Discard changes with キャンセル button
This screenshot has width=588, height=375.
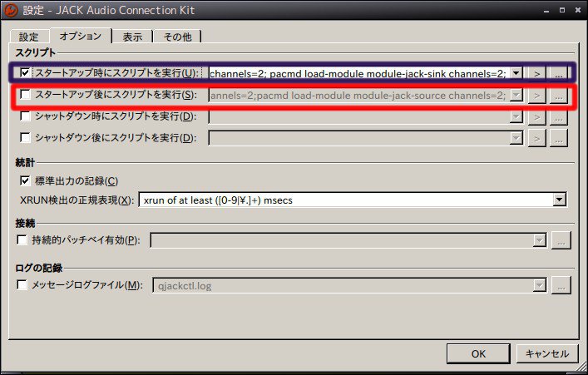547,353
